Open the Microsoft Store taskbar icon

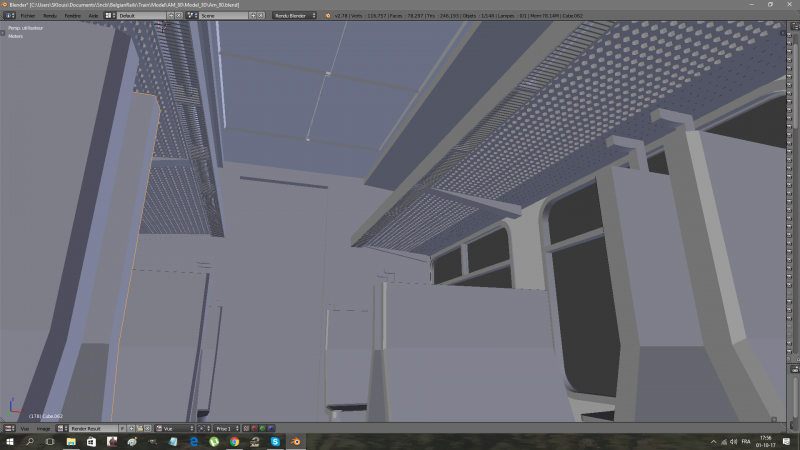click(x=91, y=442)
